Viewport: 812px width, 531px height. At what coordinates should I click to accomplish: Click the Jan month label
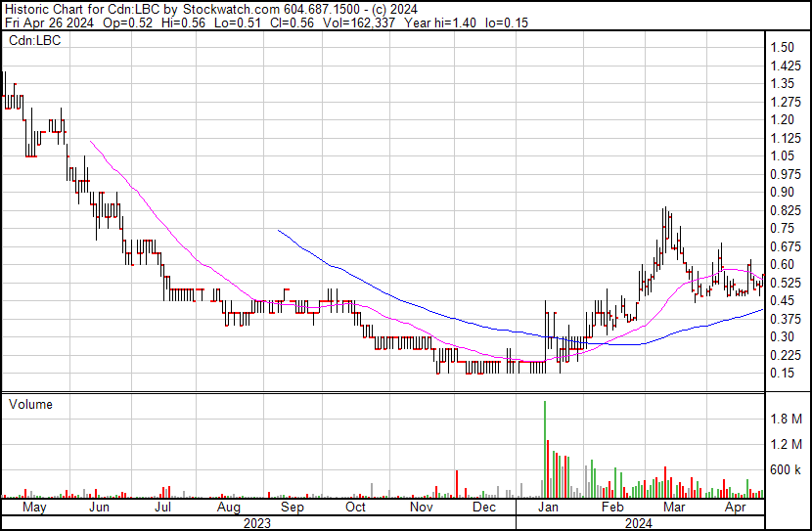(x=548, y=508)
